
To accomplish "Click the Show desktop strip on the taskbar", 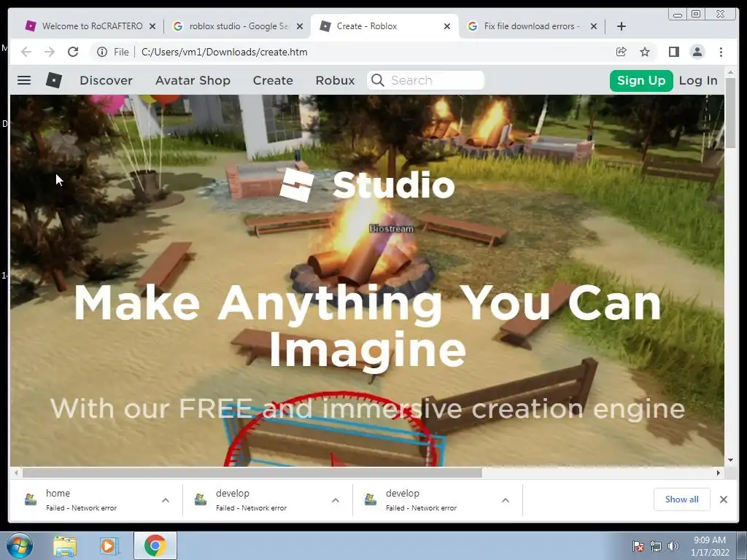I will 742,545.
